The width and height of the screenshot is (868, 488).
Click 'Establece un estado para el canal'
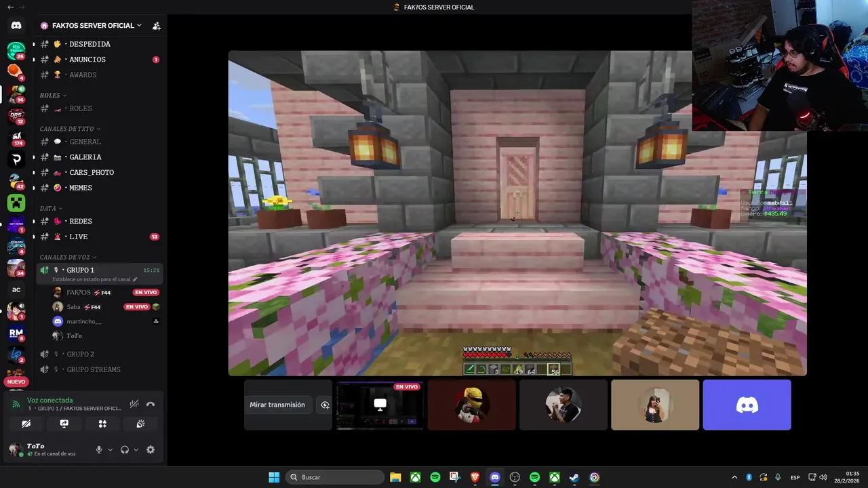tap(95, 279)
